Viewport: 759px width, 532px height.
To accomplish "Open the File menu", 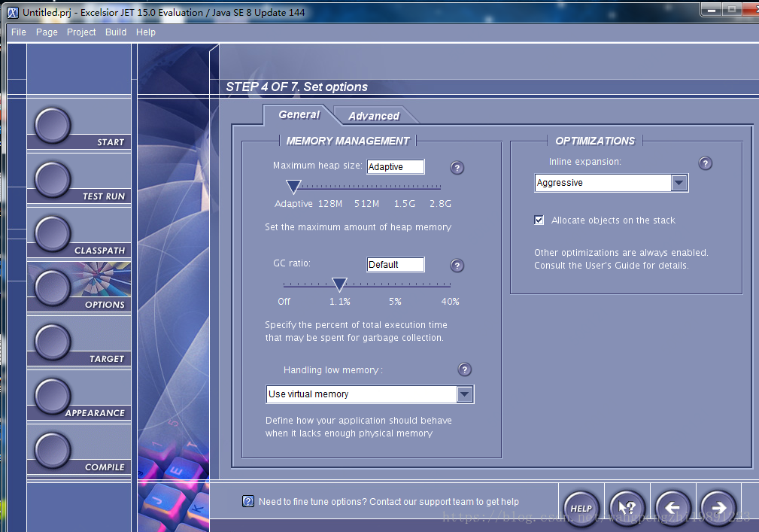I will pyautogui.click(x=18, y=32).
